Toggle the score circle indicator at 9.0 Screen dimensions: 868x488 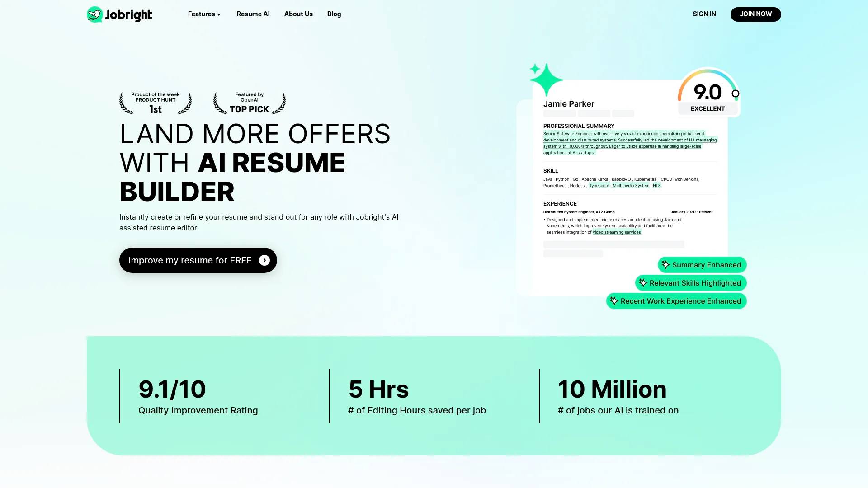(736, 93)
